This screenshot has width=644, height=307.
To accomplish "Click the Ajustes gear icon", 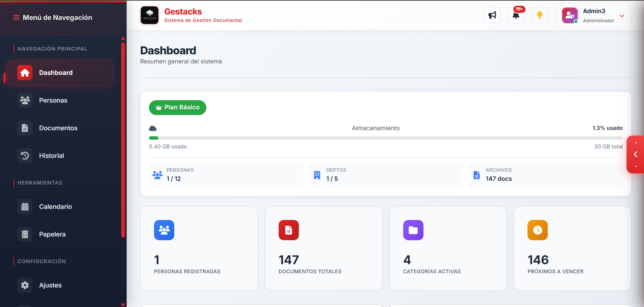I will coord(25,285).
